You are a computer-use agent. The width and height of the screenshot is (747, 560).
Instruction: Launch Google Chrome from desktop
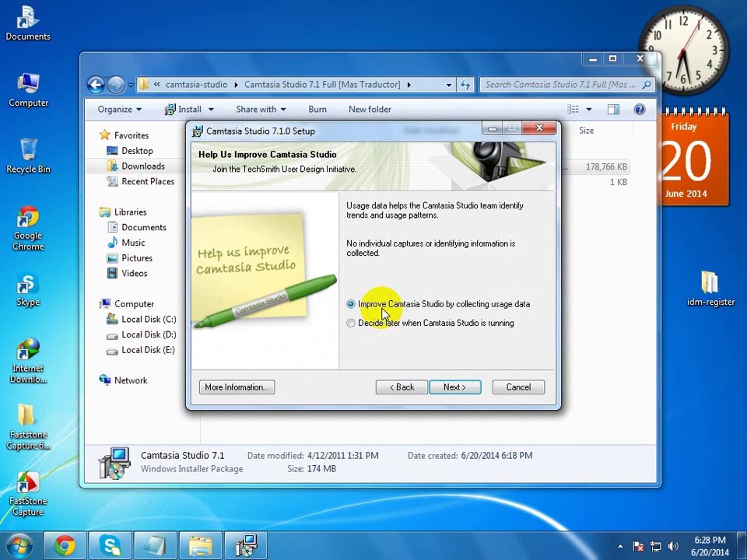coord(28,228)
